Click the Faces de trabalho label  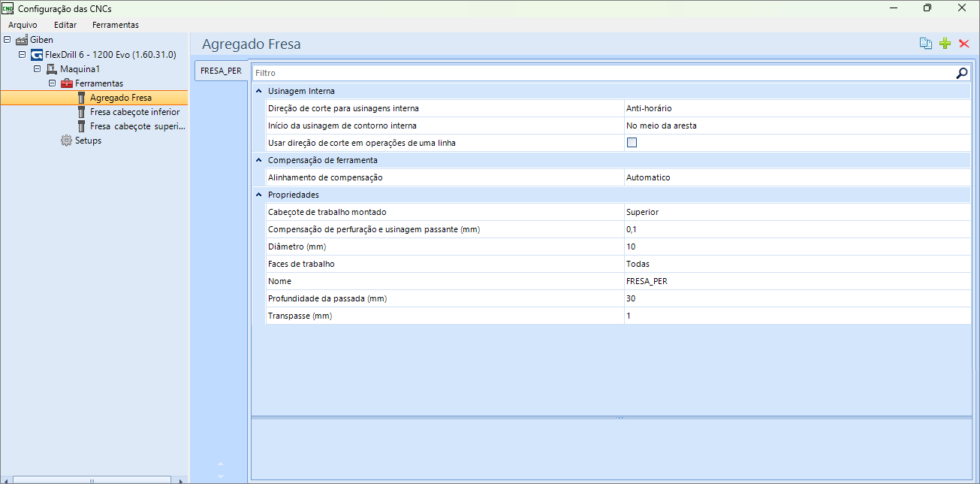[x=301, y=264]
